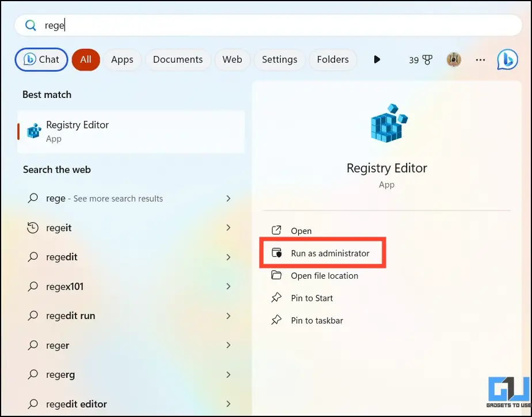532x417 pixels.
Task: Open the three-dot more options menu
Action: [480, 60]
